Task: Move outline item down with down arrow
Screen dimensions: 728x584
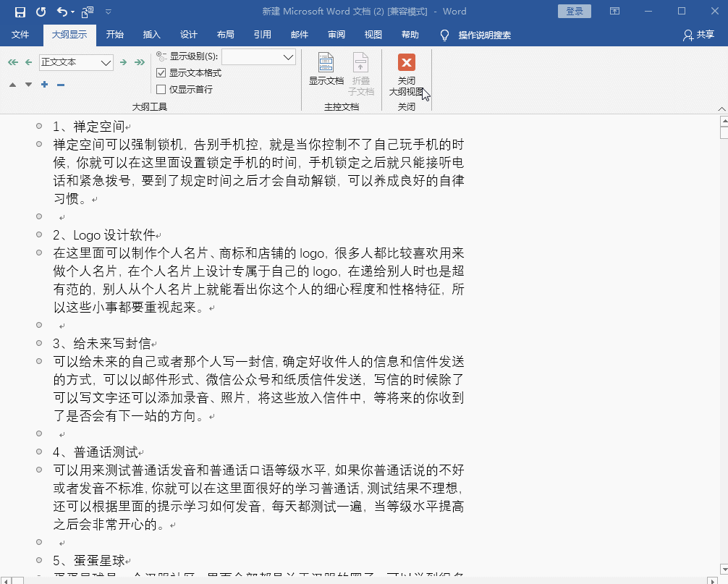Action: tap(28, 85)
